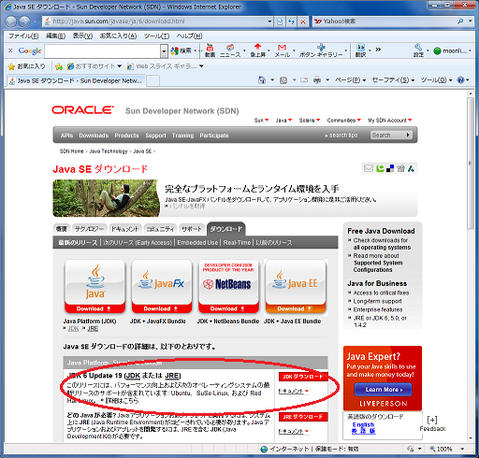Open the Solaris navigation dropdown

tap(309, 120)
